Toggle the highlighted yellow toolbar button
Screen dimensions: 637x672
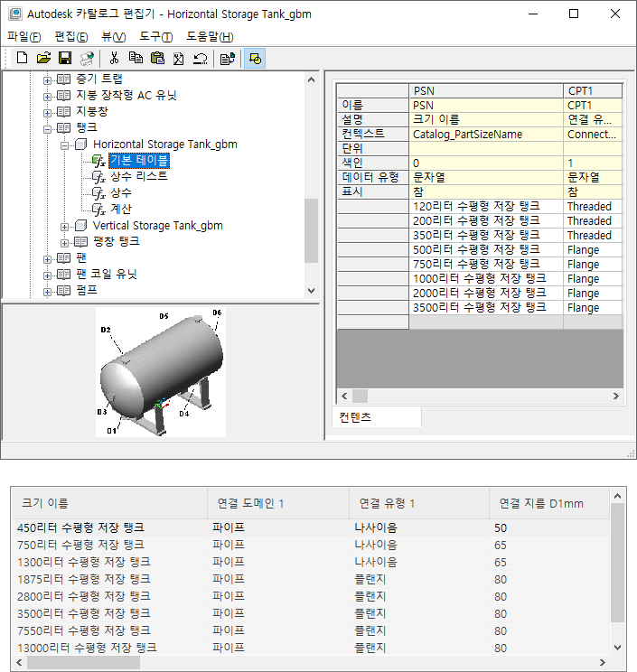pyautogui.click(x=255, y=59)
